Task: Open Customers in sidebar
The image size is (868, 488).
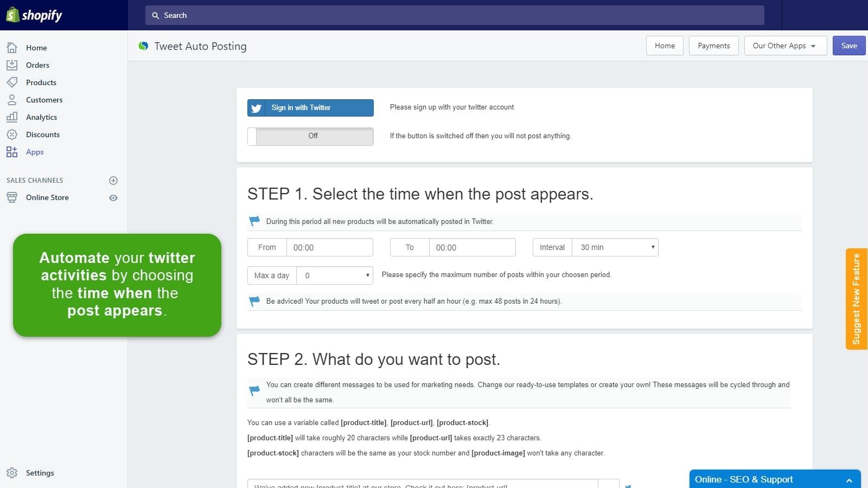Action: coord(44,100)
